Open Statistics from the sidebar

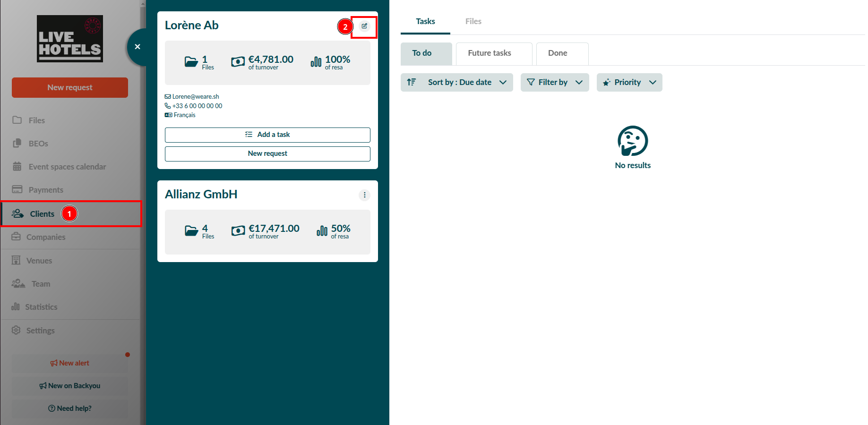tap(41, 307)
